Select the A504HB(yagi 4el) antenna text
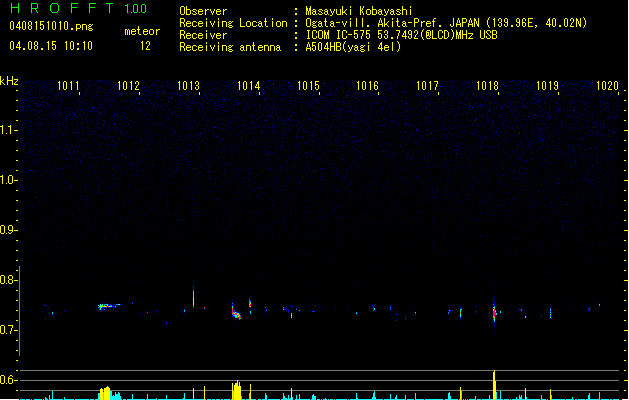Image resolution: width=629 pixels, height=400 pixels. [353, 47]
